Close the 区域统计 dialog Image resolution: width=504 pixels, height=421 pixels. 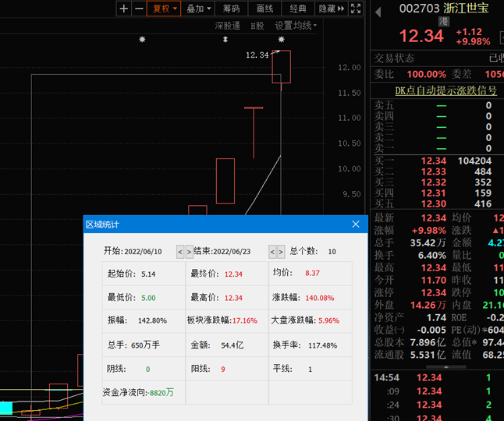(356, 225)
